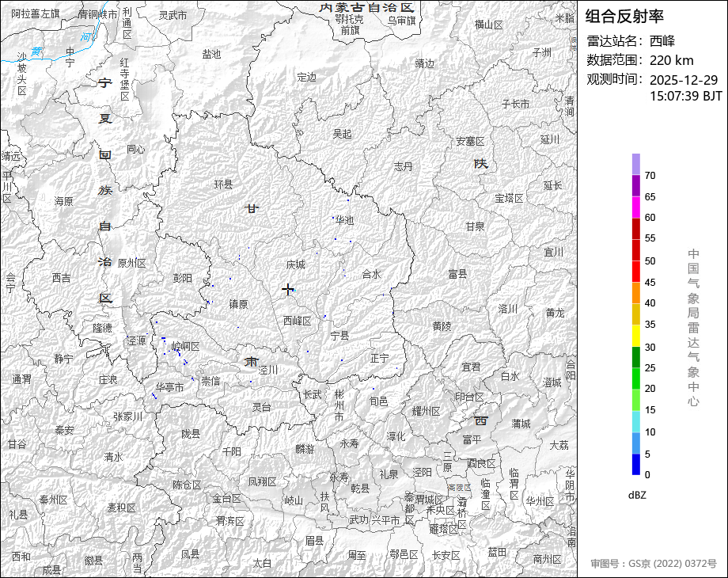Click the 华亭市 label
The height and width of the screenshot is (578, 728).
pyautogui.click(x=169, y=387)
